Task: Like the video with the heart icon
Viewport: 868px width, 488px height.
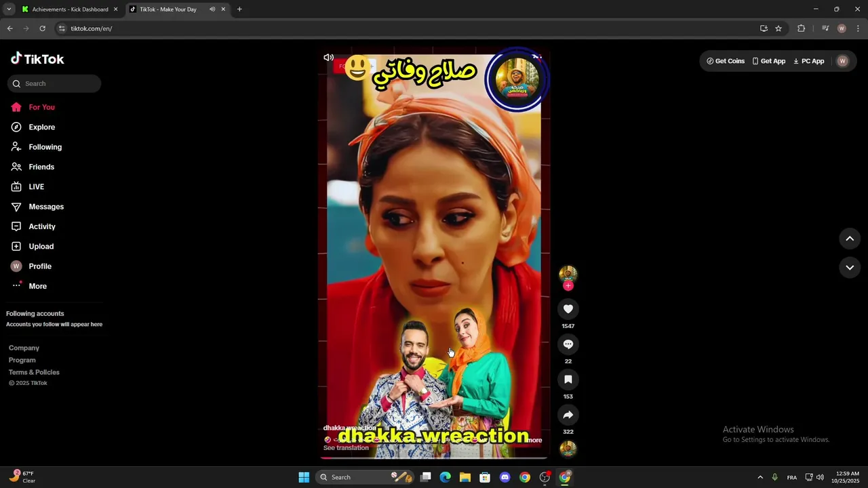Action: (x=568, y=309)
